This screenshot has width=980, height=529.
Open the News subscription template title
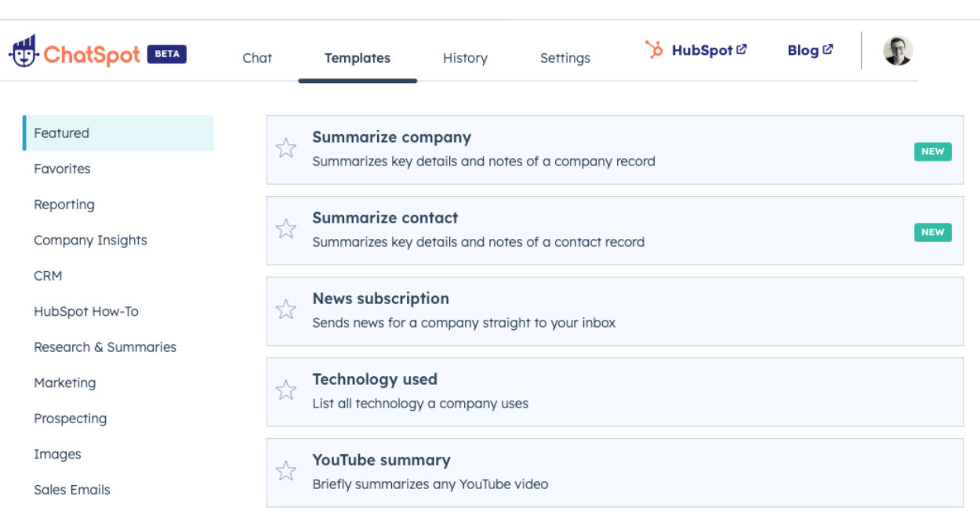point(381,299)
